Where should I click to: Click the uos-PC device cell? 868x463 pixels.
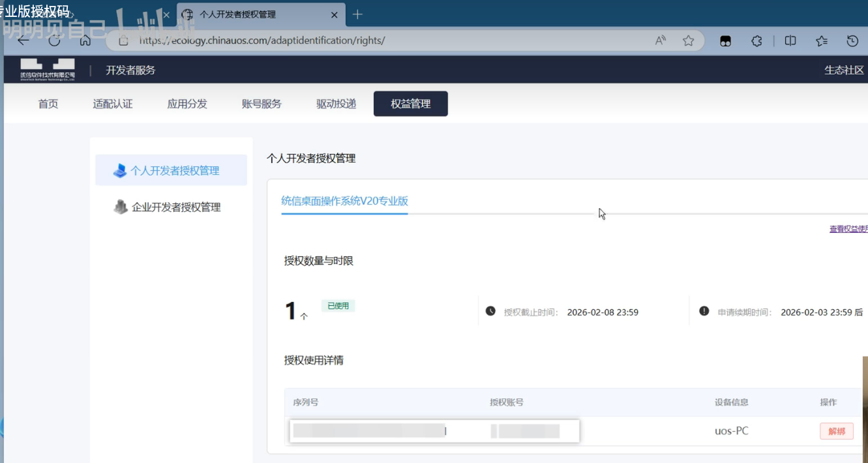tap(732, 431)
